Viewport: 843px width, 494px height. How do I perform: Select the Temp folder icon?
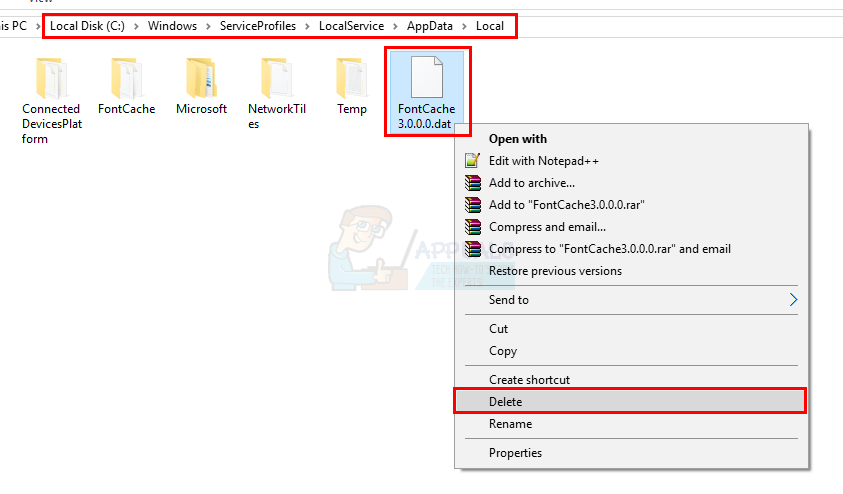pos(351,78)
